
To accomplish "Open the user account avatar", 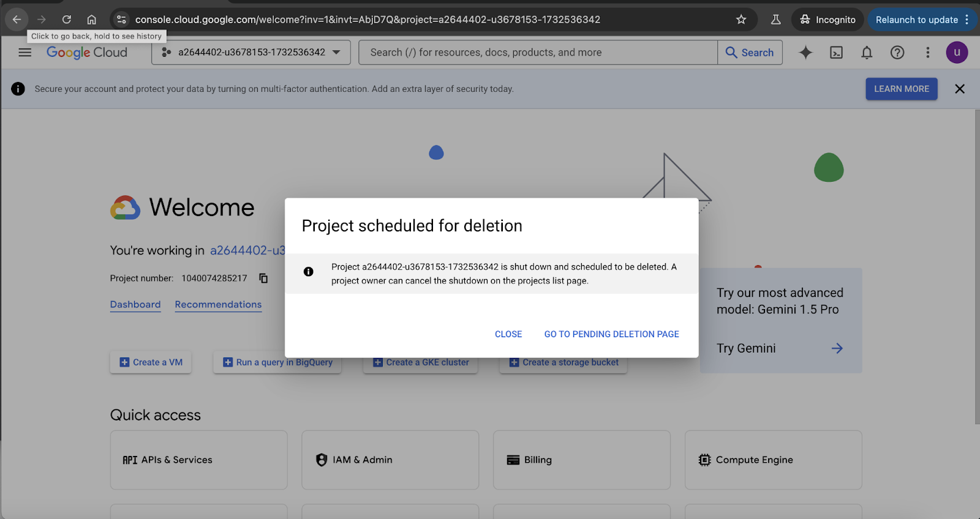I will (957, 53).
